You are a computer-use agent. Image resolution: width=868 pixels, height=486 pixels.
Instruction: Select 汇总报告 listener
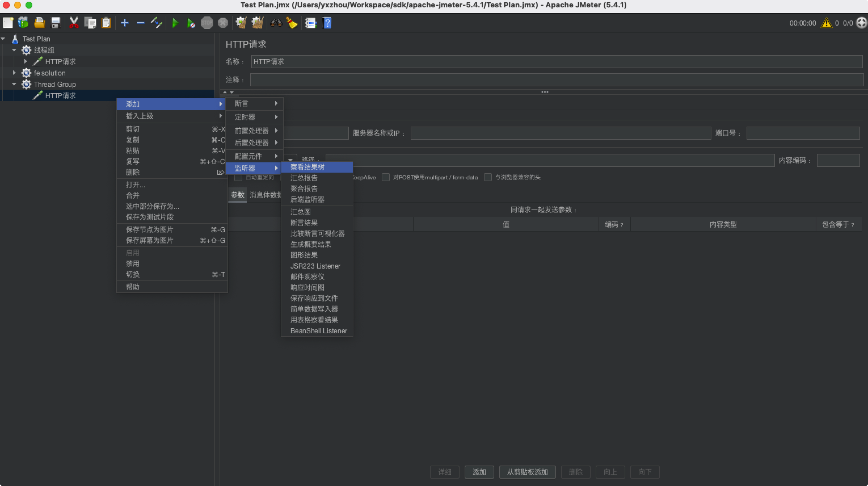click(x=317, y=178)
